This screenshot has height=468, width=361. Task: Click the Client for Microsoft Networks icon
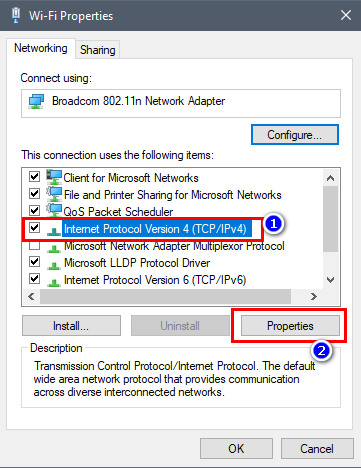(x=54, y=177)
